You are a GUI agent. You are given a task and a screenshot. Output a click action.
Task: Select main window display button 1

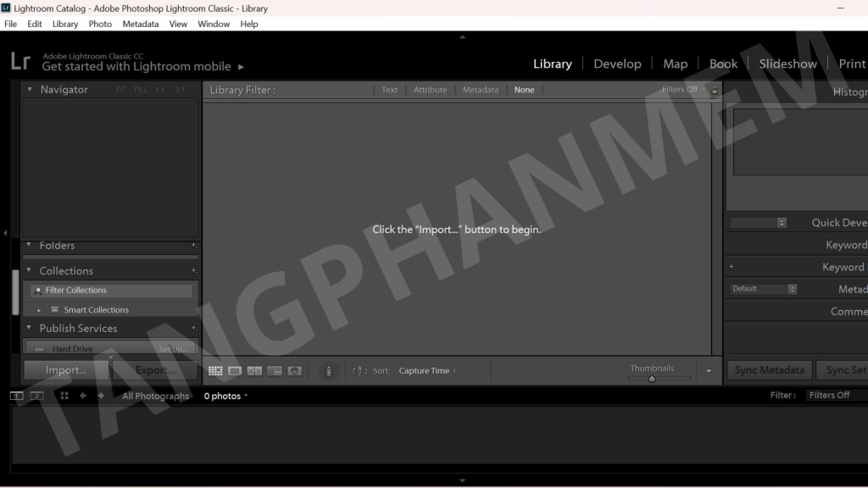point(17,396)
